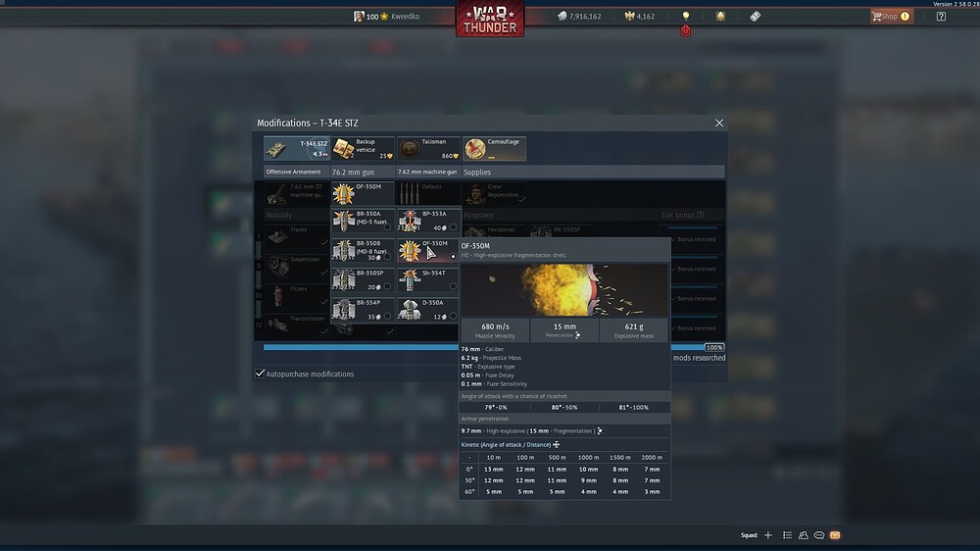The width and height of the screenshot is (980, 551).
Task: Click the red power icon under light bulb
Action: point(686,30)
